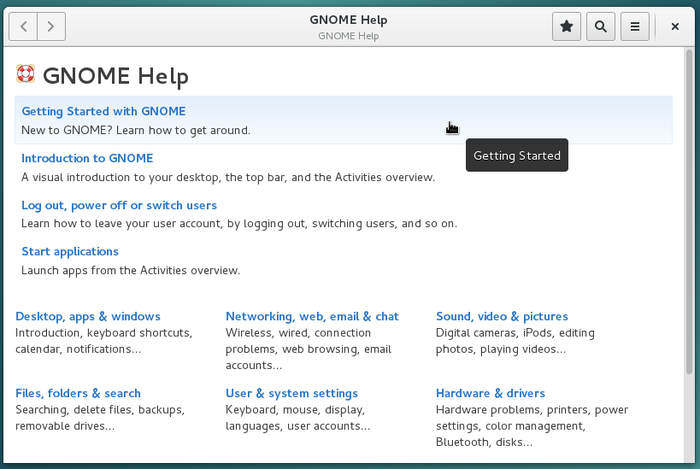Image resolution: width=700 pixels, height=469 pixels.
Task: Click the GNOME Help page heading
Action: [x=116, y=76]
